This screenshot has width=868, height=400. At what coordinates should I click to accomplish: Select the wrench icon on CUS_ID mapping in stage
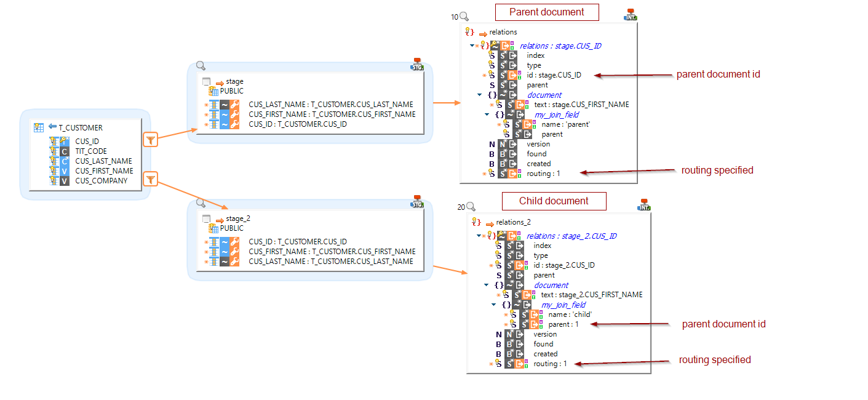point(234,124)
